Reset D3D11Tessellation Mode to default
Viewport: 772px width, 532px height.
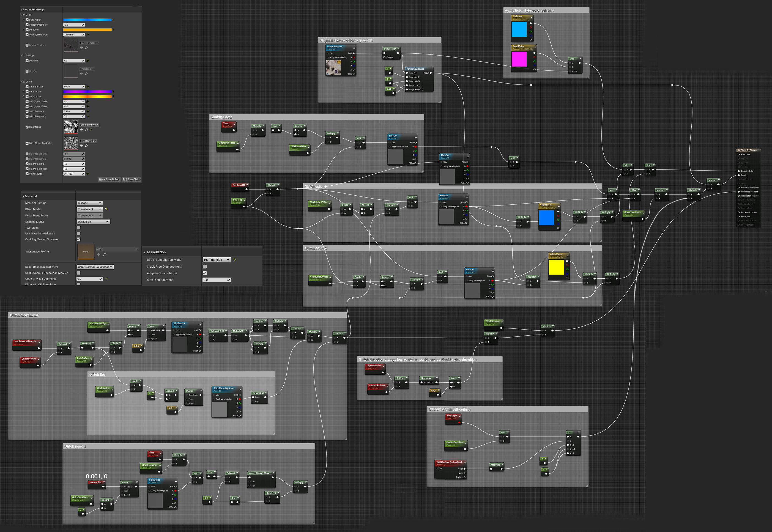click(235, 260)
